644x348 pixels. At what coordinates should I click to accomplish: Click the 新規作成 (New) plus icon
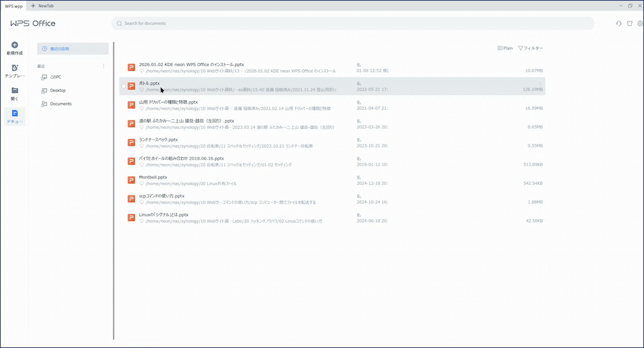14,45
